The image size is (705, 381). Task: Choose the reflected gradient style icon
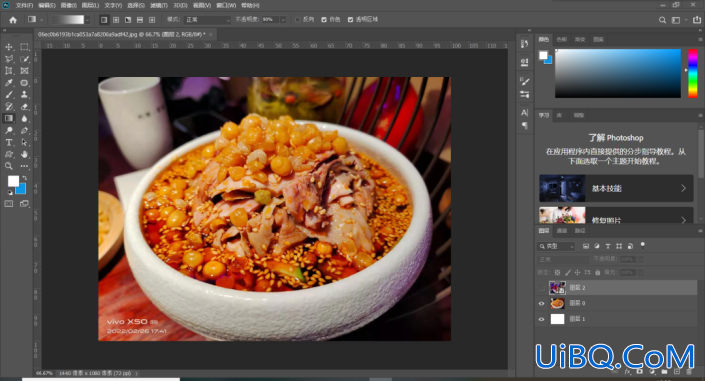coord(140,20)
